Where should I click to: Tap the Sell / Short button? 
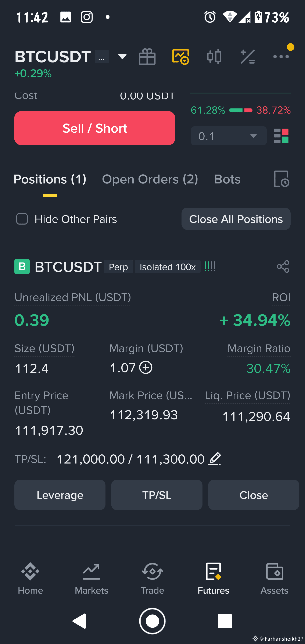point(95,128)
